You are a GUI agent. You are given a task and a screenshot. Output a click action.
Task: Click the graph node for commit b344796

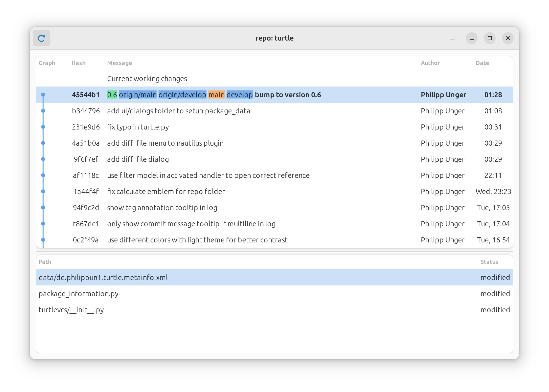(43, 111)
